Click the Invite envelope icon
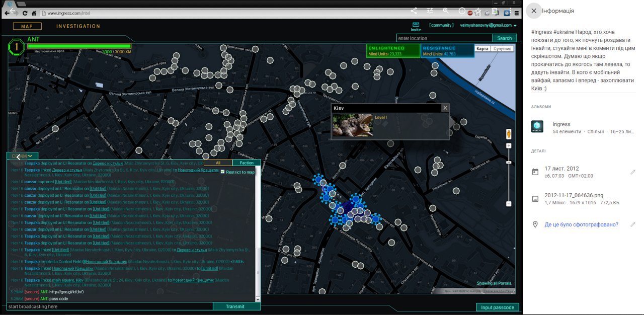 click(416, 24)
